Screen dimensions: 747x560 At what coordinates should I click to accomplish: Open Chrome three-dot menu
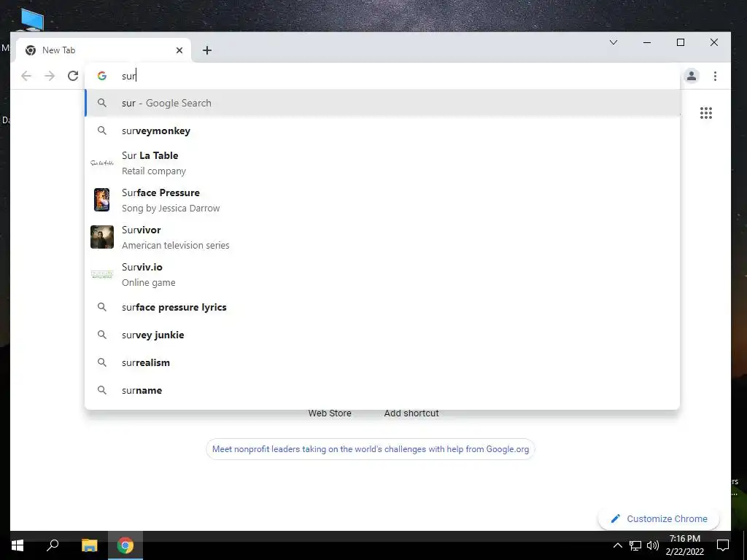coord(715,76)
